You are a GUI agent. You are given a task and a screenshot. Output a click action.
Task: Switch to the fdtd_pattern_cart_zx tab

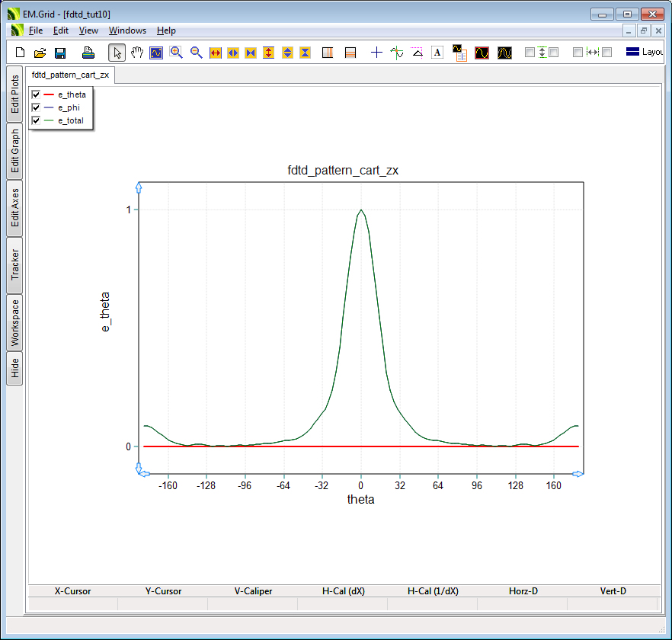tap(70, 75)
